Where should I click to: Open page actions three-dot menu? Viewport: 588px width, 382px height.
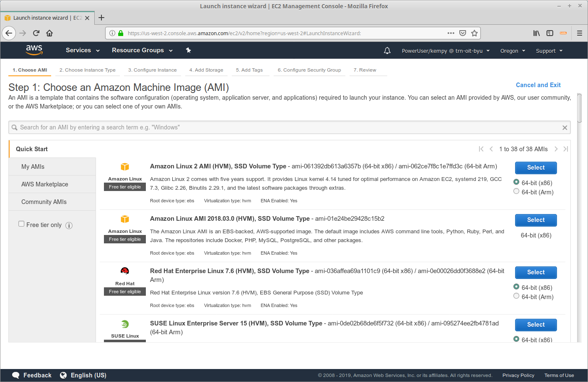point(451,33)
